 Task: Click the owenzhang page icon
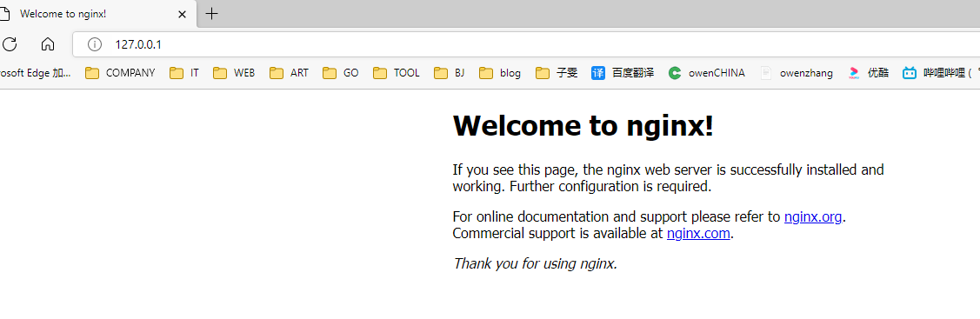pyautogui.click(x=765, y=73)
